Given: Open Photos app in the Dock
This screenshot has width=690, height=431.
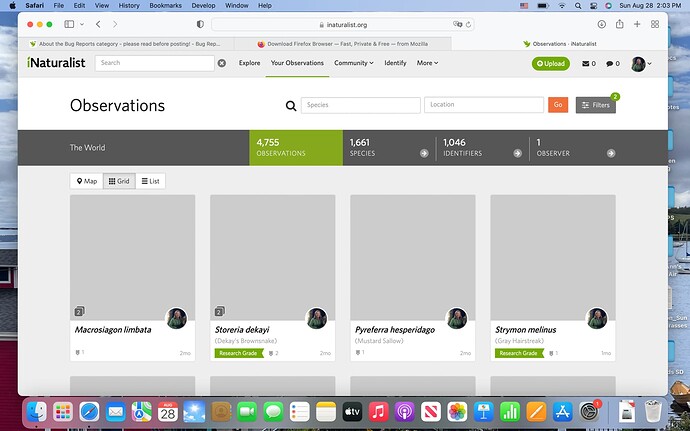Looking at the screenshot, I should pyautogui.click(x=457, y=412).
